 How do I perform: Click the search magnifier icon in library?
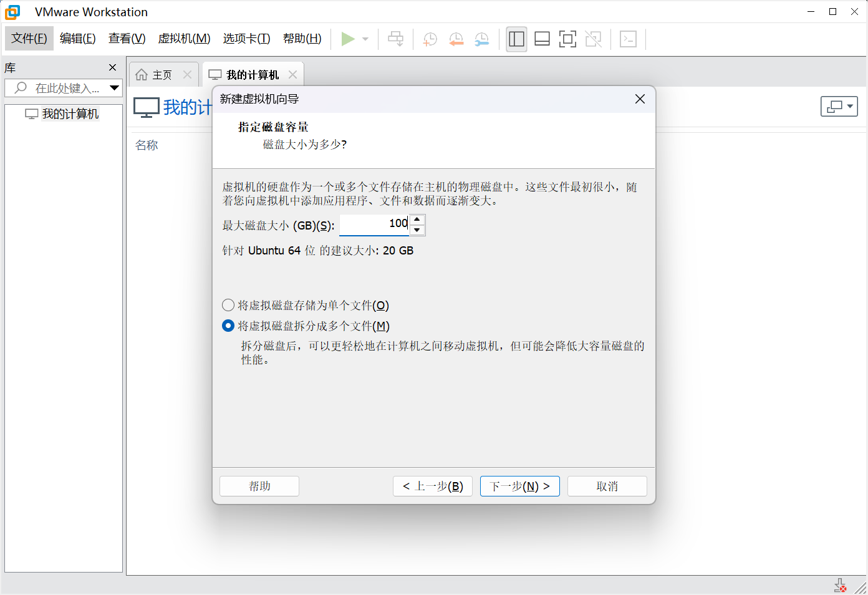[21, 88]
